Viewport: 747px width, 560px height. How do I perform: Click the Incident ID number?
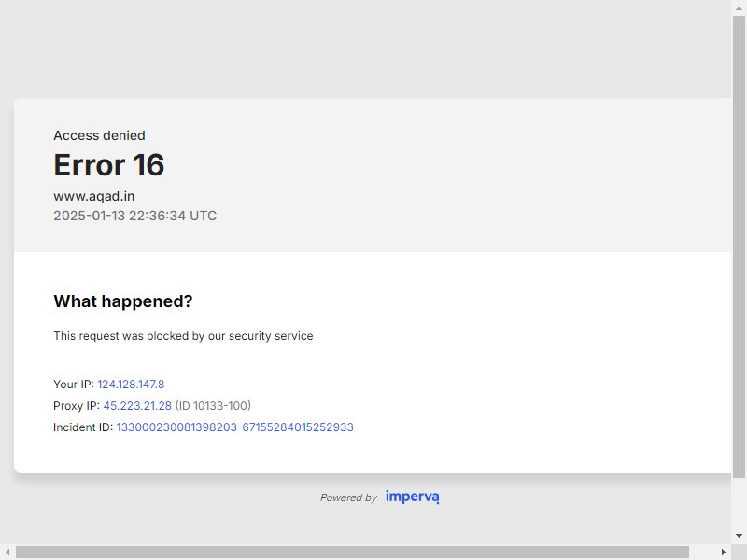235,427
